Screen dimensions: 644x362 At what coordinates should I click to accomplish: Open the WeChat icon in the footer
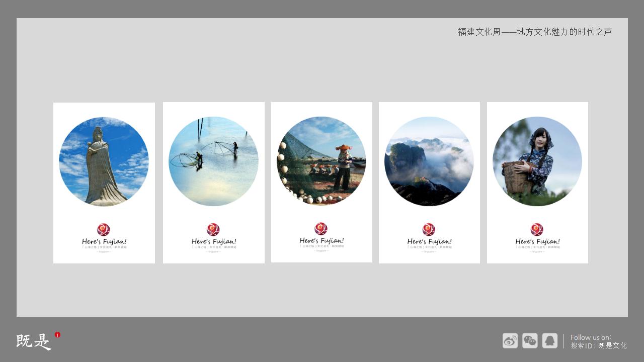click(x=530, y=341)
